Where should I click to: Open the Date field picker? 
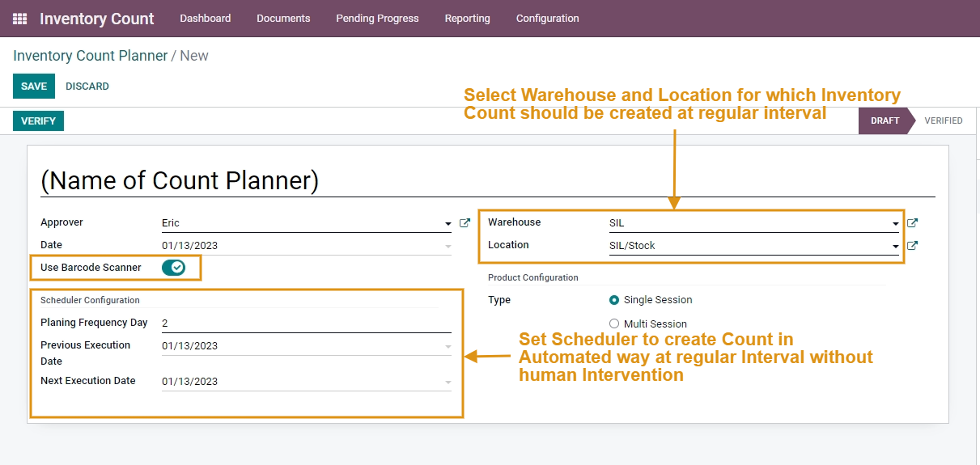[x=306, y=246]
